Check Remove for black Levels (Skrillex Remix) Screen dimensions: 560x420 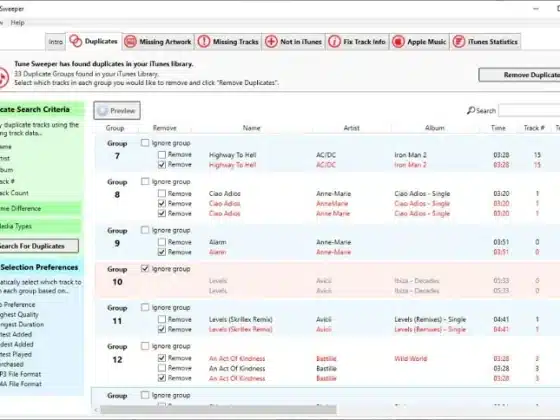click(162, 319)
